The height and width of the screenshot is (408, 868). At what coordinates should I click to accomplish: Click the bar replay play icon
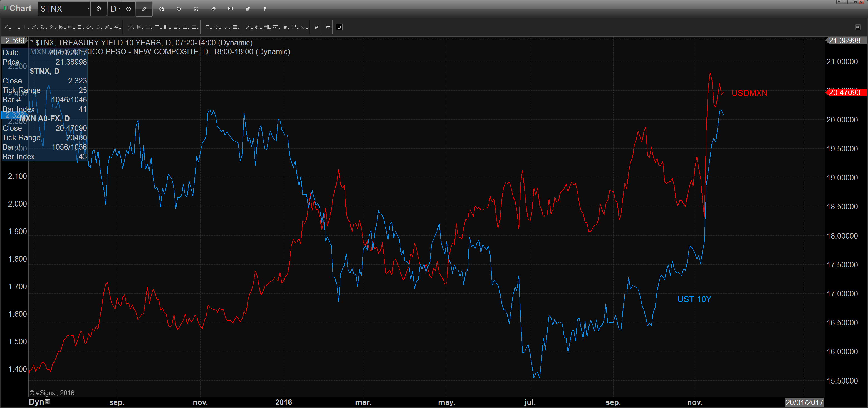point(179,9)
